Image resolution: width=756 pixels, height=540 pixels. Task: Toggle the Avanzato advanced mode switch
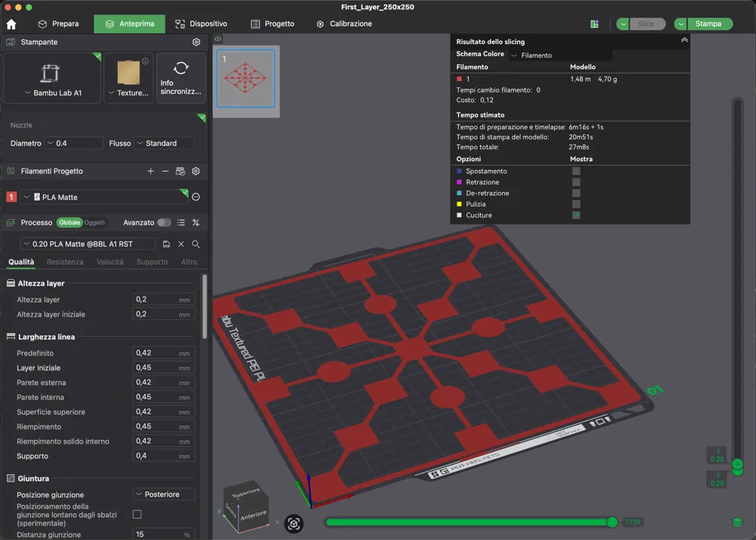tap(164, 222)
